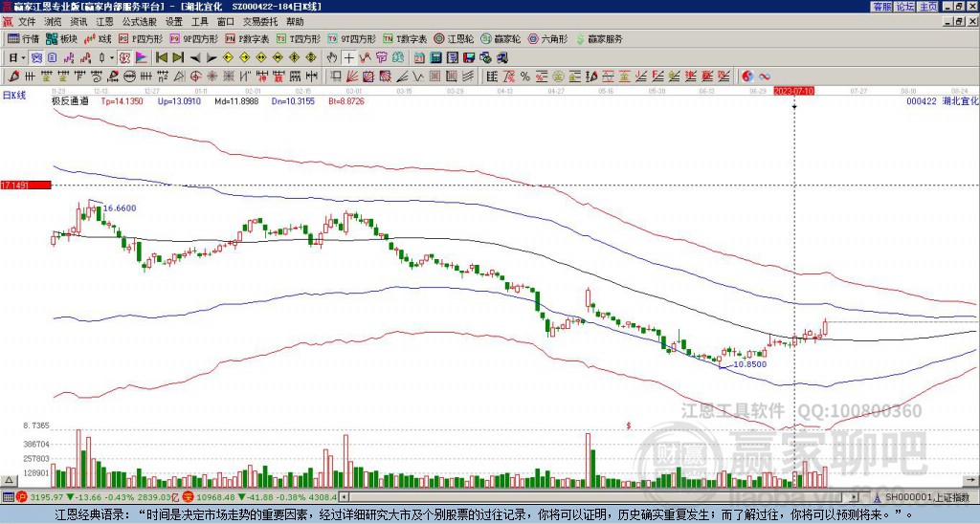The image size is (980, 524).
Task: Click the status bar keyboard icon
Action: pos(8,497)
